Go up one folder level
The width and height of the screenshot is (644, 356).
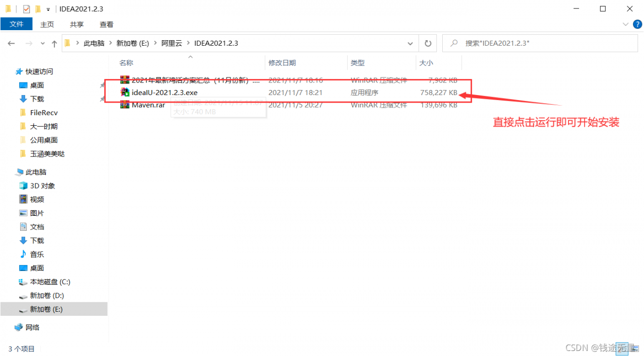click(54, 44)
